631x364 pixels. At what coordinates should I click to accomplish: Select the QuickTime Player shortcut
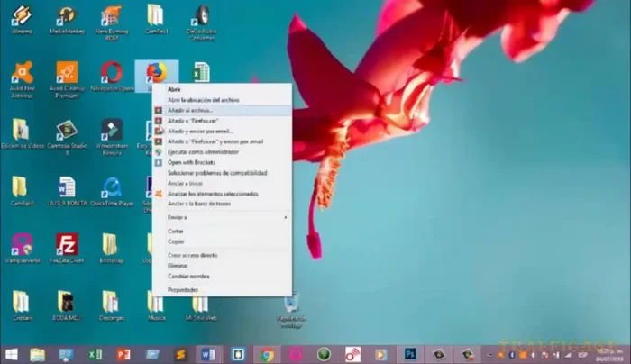[x=112, y=191]
